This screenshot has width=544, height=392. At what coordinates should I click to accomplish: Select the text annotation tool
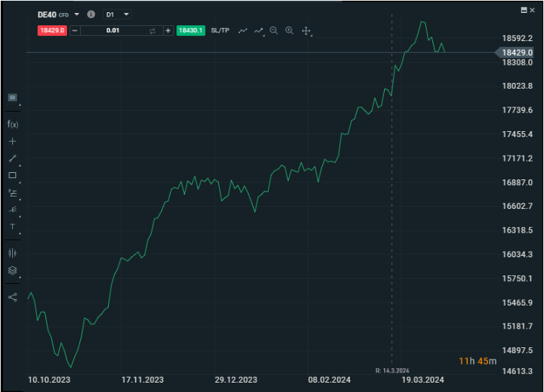(12, 226)
